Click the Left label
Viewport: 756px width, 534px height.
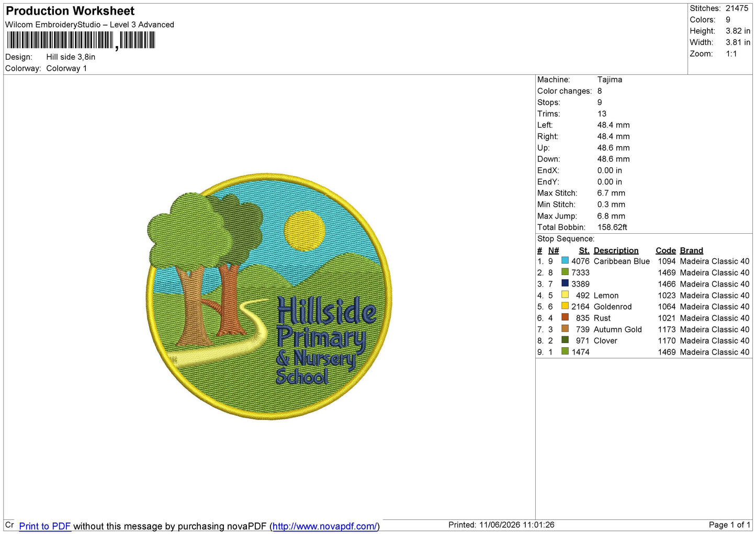coord(545,125)
